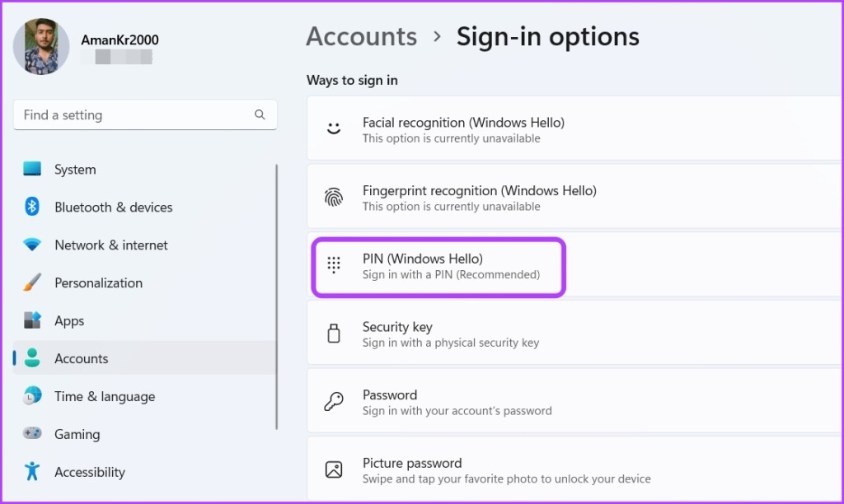Image resolution: width=844 pixels, height=504 pixels.
Task: Click inside the Find a setting field
Action: coord(124,114)
